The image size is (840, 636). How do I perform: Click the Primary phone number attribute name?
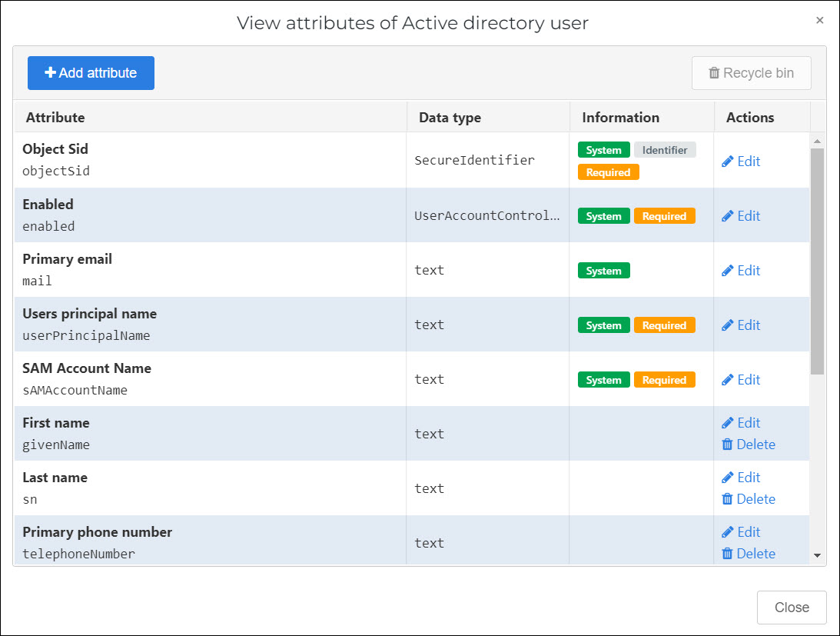(x=97, y=532)
